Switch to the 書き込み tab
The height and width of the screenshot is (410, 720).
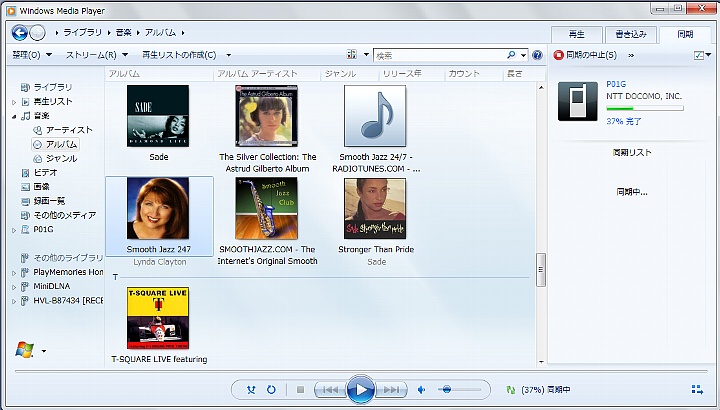(631, 34)
